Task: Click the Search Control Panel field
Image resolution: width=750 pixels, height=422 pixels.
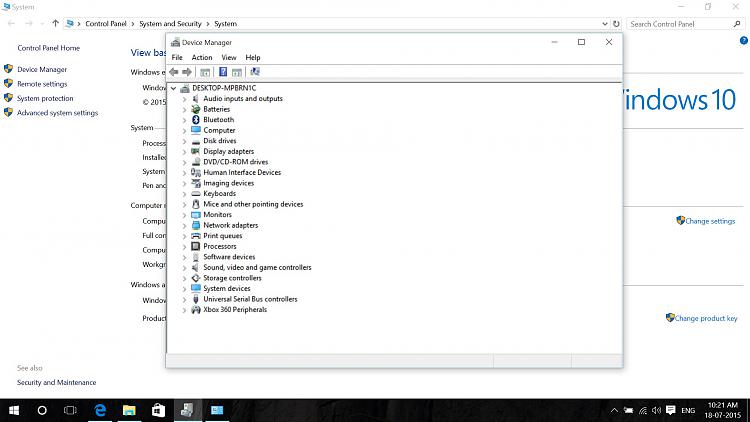Action: (685, 23)
